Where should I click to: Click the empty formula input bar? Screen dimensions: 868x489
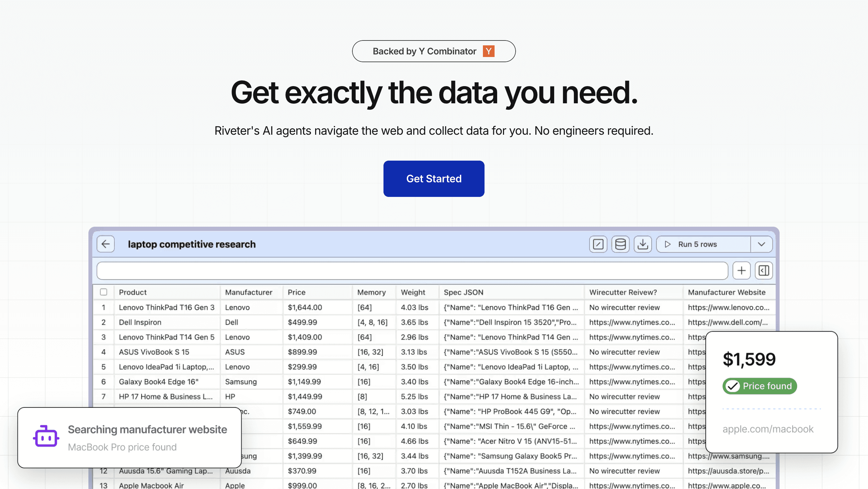click(412, 271)
